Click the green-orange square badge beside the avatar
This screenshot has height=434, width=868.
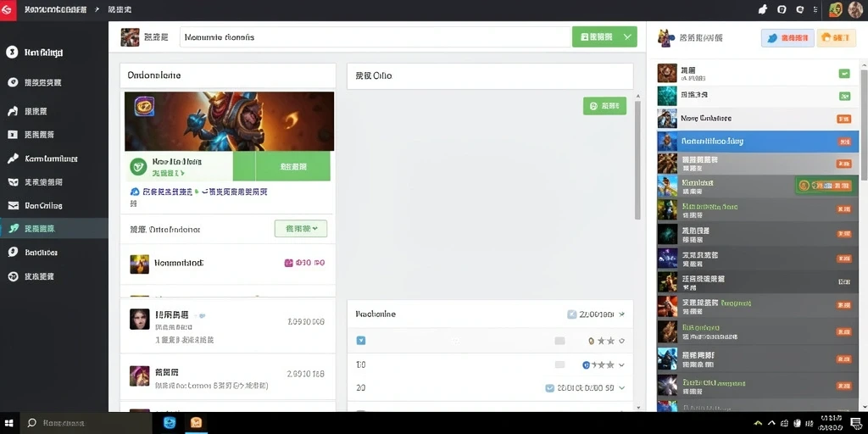[836, 9]
